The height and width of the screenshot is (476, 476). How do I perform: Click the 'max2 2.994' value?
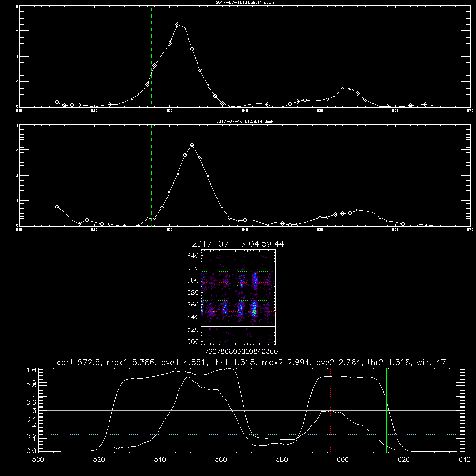coord(286,362)
